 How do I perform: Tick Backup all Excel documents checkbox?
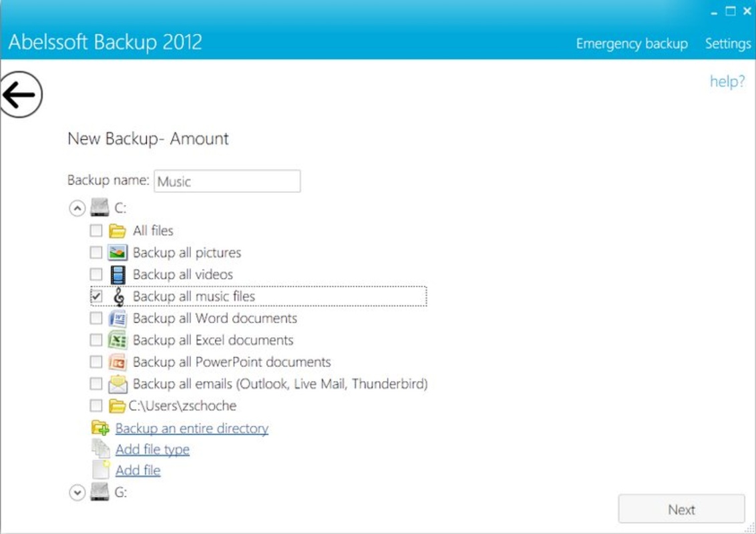(x=96, y=340)
